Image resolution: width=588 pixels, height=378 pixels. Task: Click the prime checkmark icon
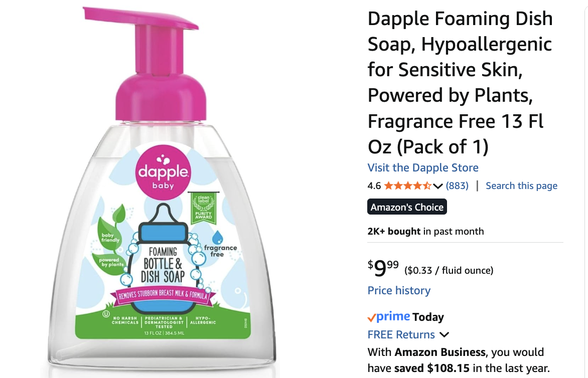coord(371,318)
